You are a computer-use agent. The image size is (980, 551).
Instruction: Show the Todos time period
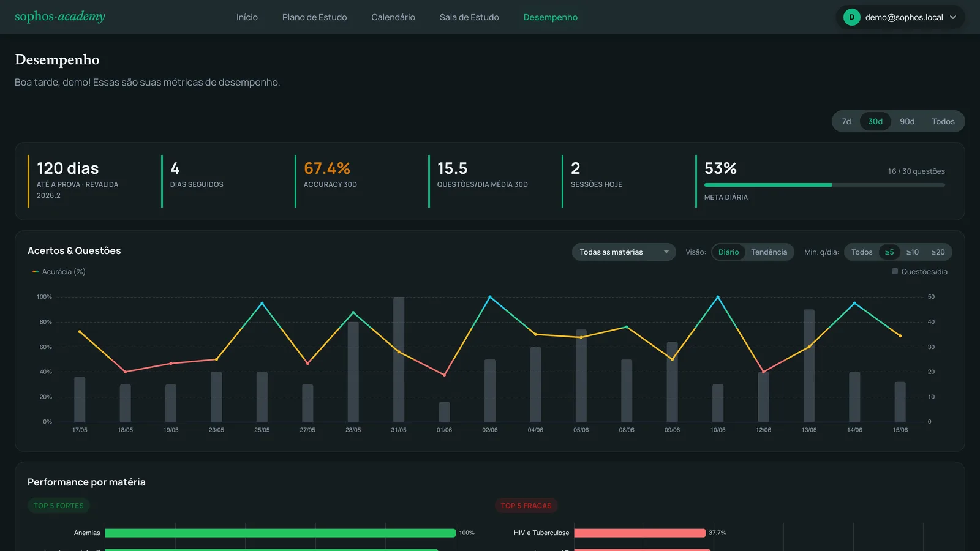pos(943,121)
